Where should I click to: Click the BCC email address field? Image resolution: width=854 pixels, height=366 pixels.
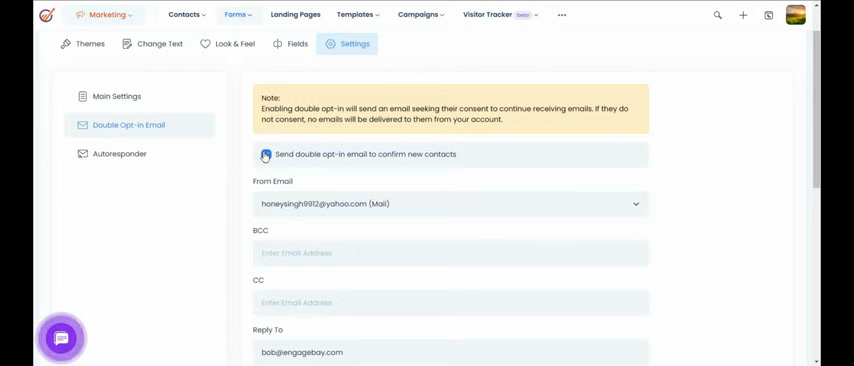(x=450, y=253)
